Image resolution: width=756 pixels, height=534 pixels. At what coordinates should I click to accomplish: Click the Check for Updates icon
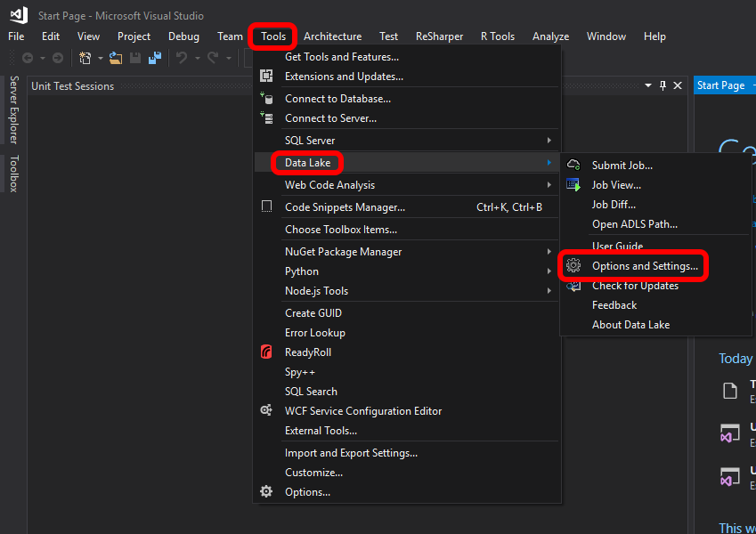pyautogui.click(x=573, y=287)
